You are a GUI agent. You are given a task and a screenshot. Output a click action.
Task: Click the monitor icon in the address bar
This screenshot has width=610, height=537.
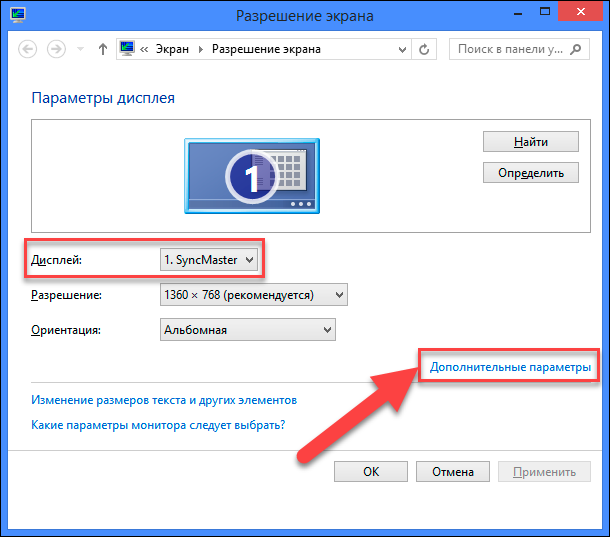127,49
